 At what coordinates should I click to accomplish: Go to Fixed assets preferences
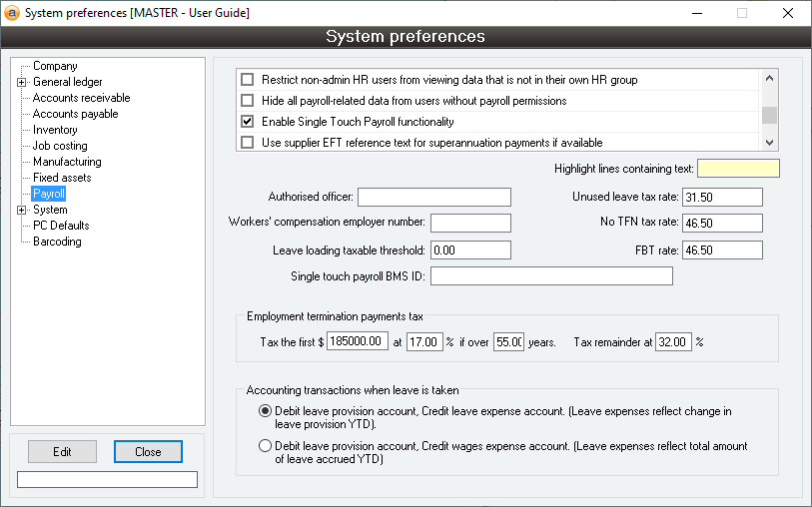(62, 178)
